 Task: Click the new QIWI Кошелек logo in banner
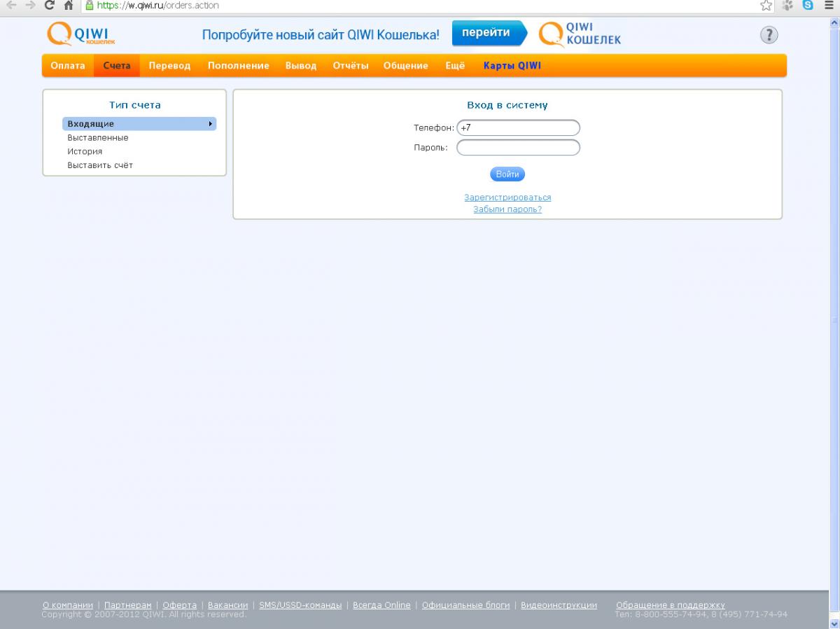[580, 34]
